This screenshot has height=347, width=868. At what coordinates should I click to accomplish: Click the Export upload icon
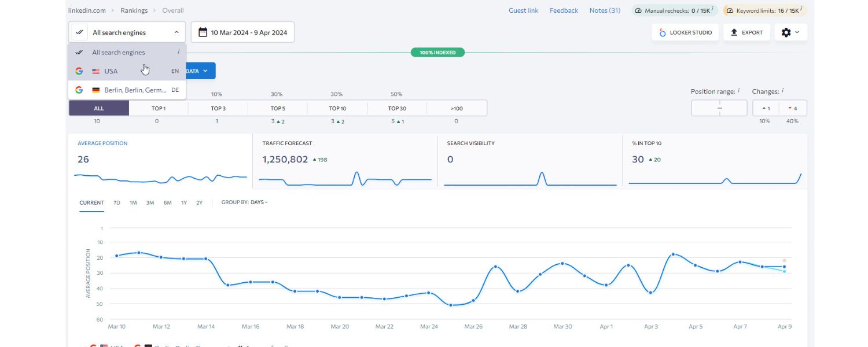(x=733, y=32)
